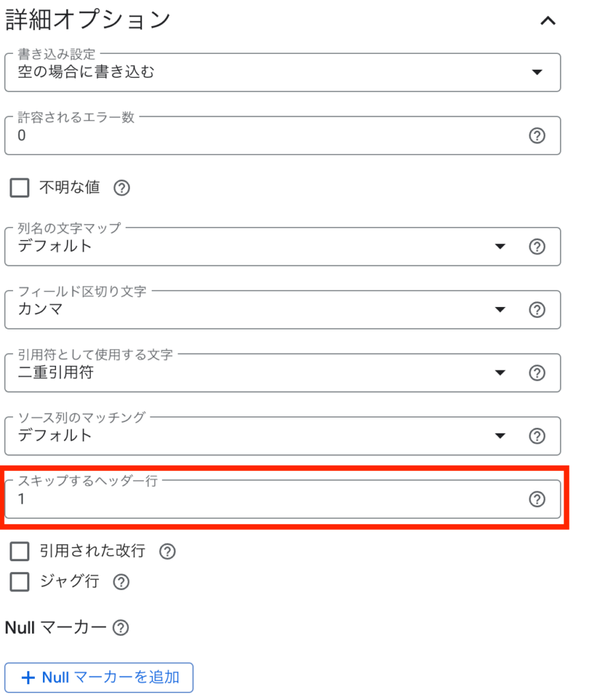The height and width of the screenshot is (700, 597).
Task: Open the フィールド区切り文字 dropdown
Action: [260, 310]
